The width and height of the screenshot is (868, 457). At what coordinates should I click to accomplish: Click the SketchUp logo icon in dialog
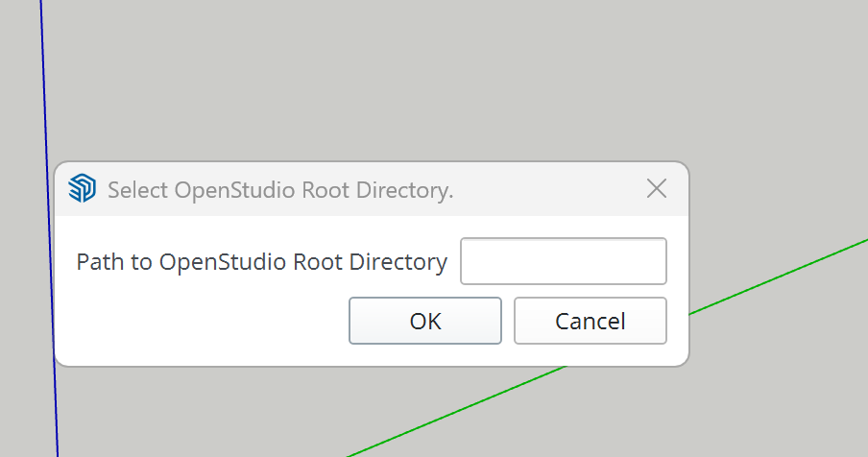point(82,188)
